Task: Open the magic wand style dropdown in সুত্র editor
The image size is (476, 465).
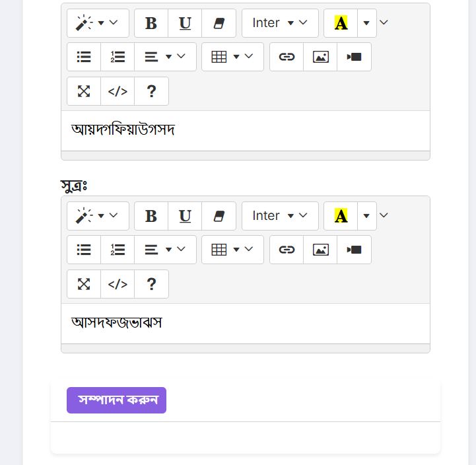Action: coord(98,216)
